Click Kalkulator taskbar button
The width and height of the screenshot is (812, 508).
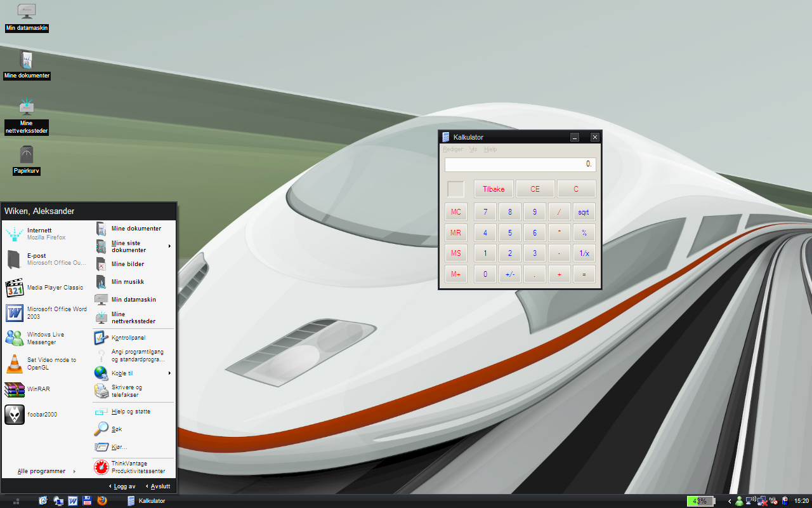147,501
